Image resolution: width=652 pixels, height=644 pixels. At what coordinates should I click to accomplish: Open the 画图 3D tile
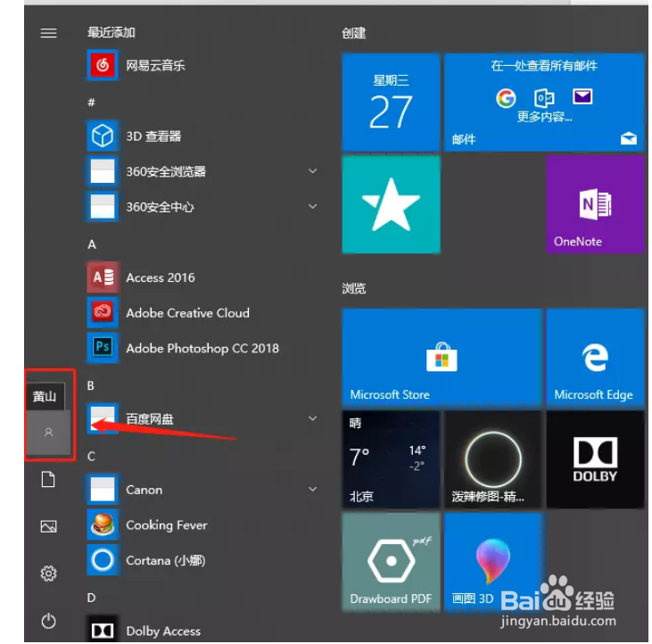point(493,562)
